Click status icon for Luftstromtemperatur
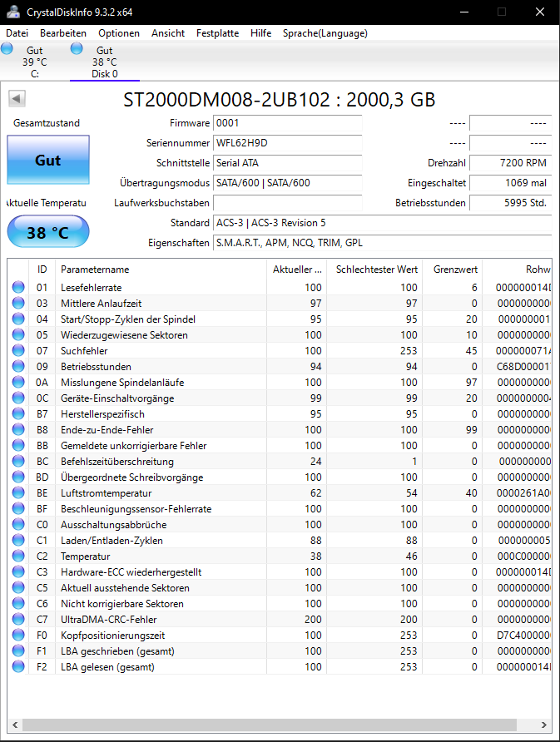 pyautogui.click(x=18, y=492)
